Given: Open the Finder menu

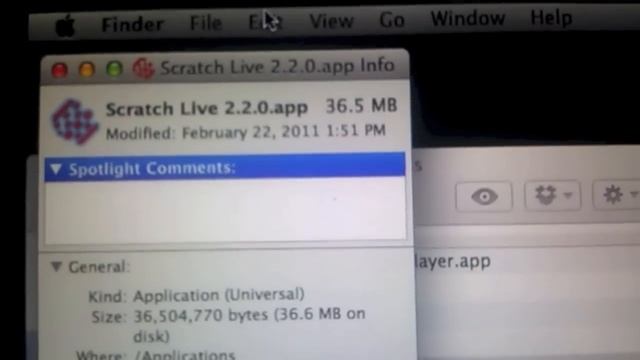Looking at the screenshot, I should pyautogui.click(x=132, y=24).
